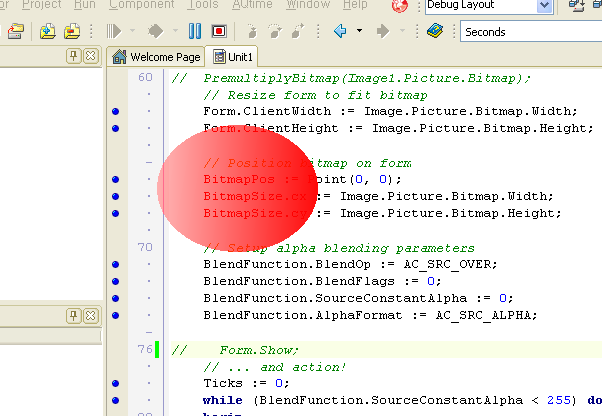This screenshot has width=602, height=416.
Task: Click the grayed forward navigation arrow
Action: click(x=384, y=31)
